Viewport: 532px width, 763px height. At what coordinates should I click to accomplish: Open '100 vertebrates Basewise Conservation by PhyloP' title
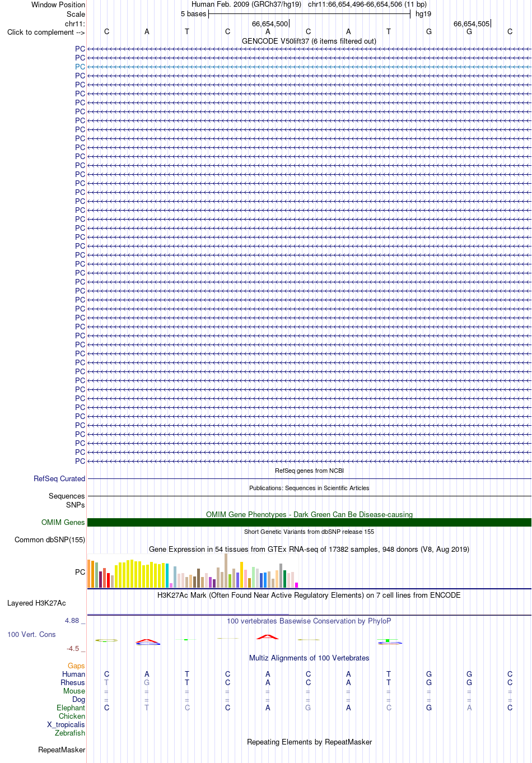tap(309, 621)
